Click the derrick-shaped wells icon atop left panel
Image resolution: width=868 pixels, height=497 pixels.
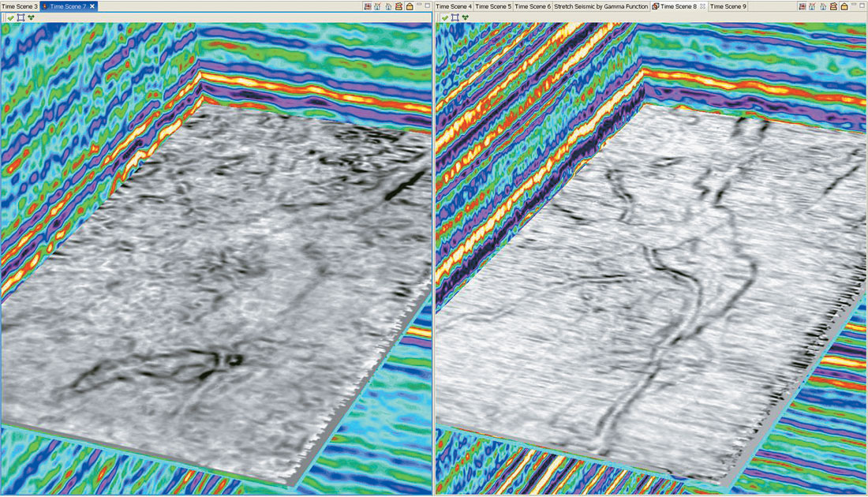(x=377, y=6)
